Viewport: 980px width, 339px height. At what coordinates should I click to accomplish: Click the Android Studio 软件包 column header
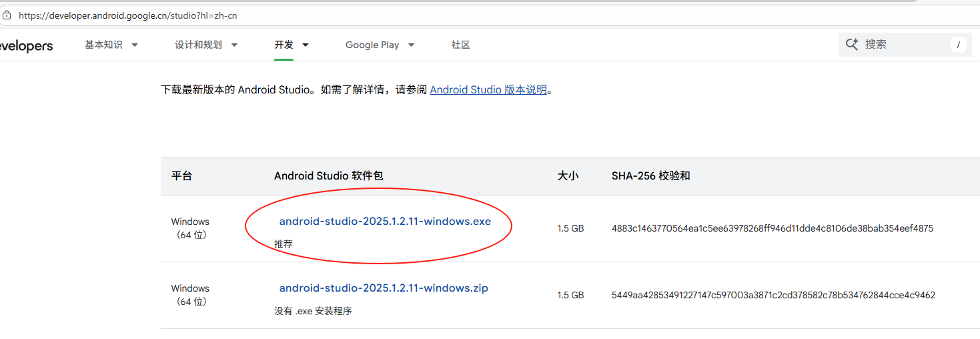click(329, 176)
